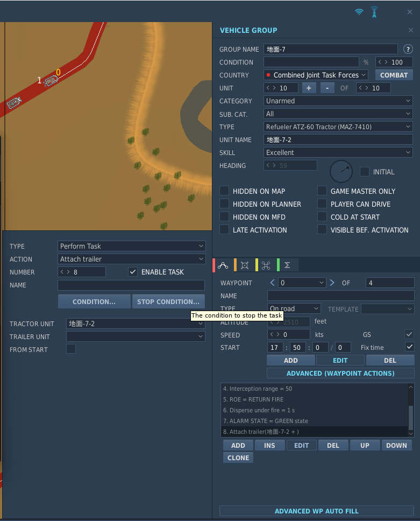Click the Unit Name input field
Image resolution: width=420 pixels, height=521 pixels.
338,139
